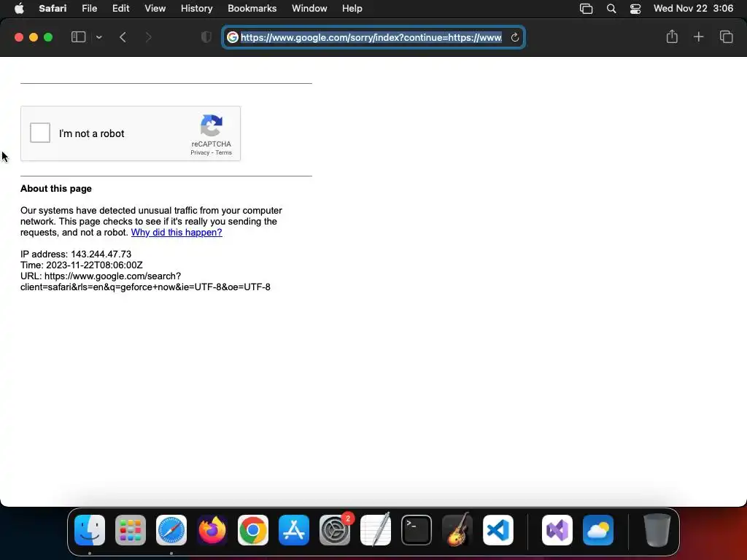This screenshot has height=560, width=747.
Task: Open Visual Studio from the Dock
Action: [x=557, y=530]
